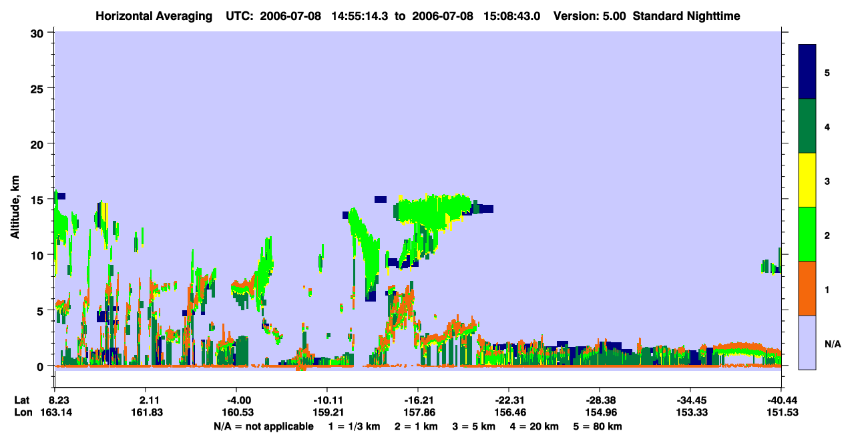Screen dimensions: 868x445
Task: Click 'Version: 5.00' text in title
Action: point(589,15)
